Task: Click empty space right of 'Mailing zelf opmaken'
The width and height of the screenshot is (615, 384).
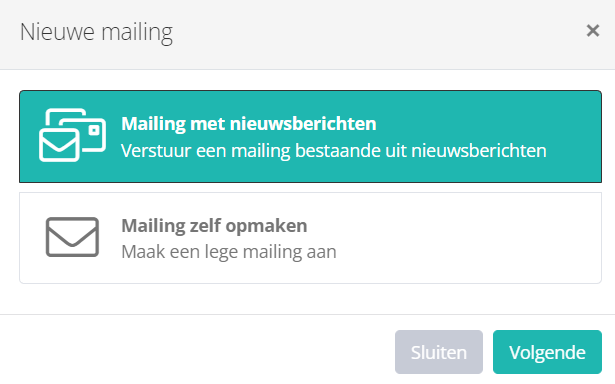Action: [451, 226]
